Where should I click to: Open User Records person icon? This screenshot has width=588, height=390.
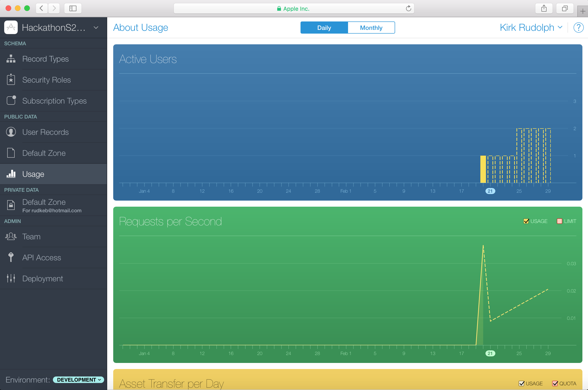pyautogui.click(x=11, y=132)
